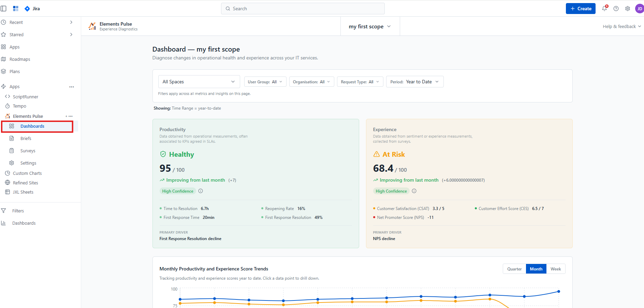
Task: Open more actions for the Apps section
Action: tap(72, 87)
